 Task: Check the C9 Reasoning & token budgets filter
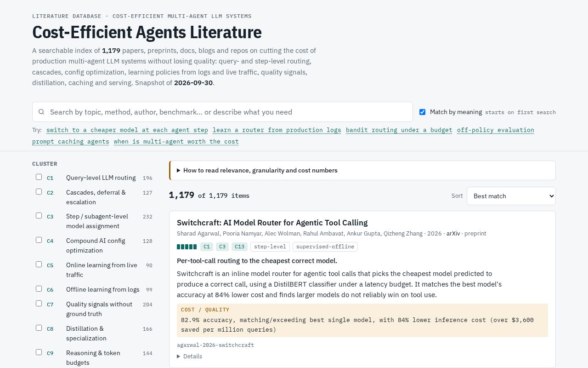[x=39, y=352]
